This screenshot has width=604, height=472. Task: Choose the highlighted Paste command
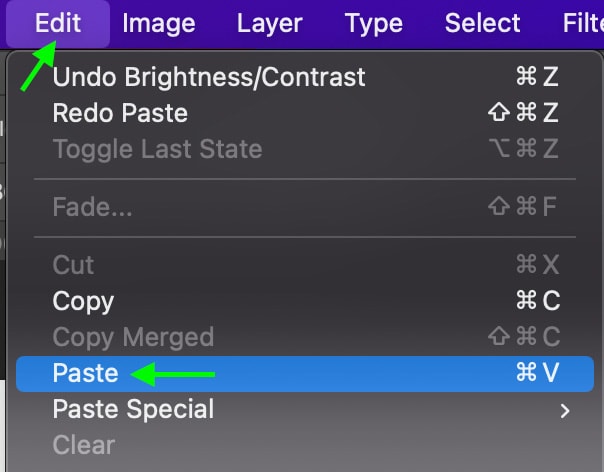tap(85, 373)
